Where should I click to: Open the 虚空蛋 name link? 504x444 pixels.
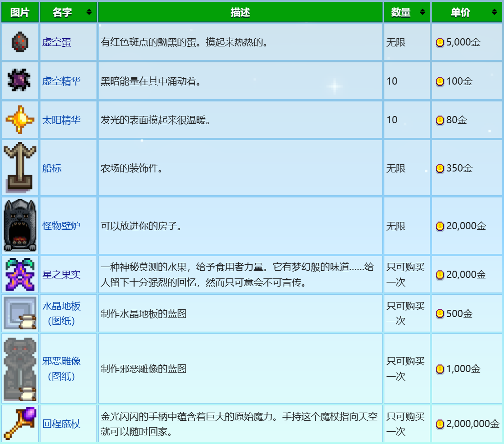(x=56, y=42)
